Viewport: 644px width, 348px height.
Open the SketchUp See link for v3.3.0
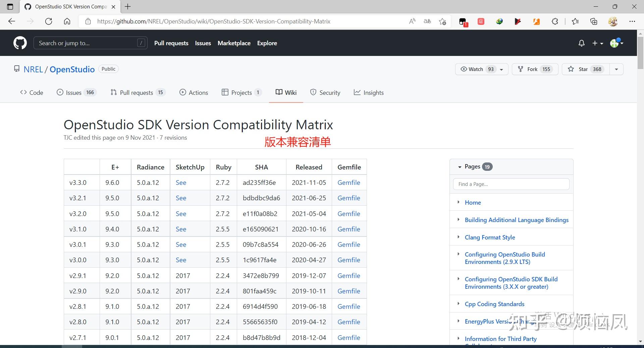(x=181, y=183)
